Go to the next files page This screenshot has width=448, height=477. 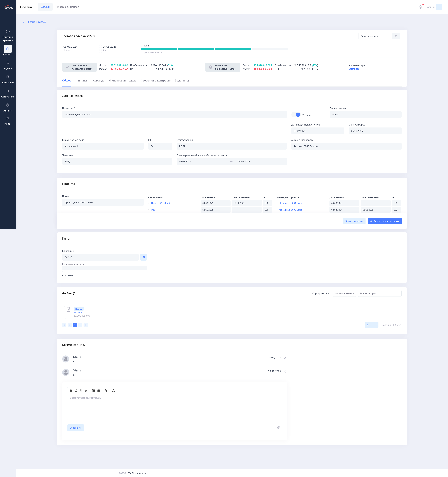(x=80, y=325)
